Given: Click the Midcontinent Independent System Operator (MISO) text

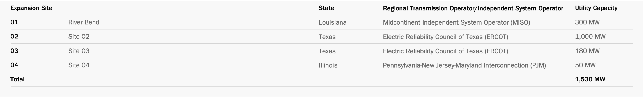Looking at the screenshot, I should pos(457,22).
